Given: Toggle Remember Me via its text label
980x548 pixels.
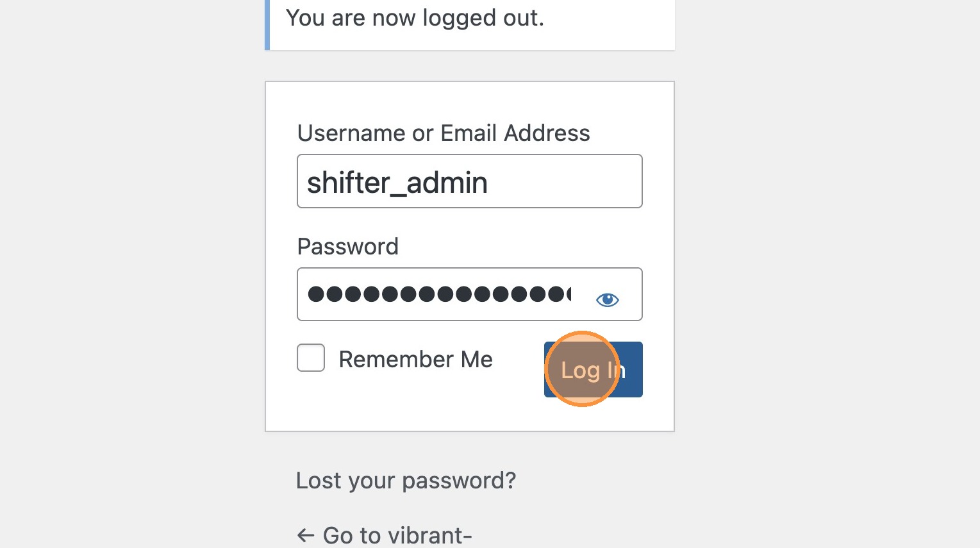Looking at the screenshot, I should [x=415, y=360].
